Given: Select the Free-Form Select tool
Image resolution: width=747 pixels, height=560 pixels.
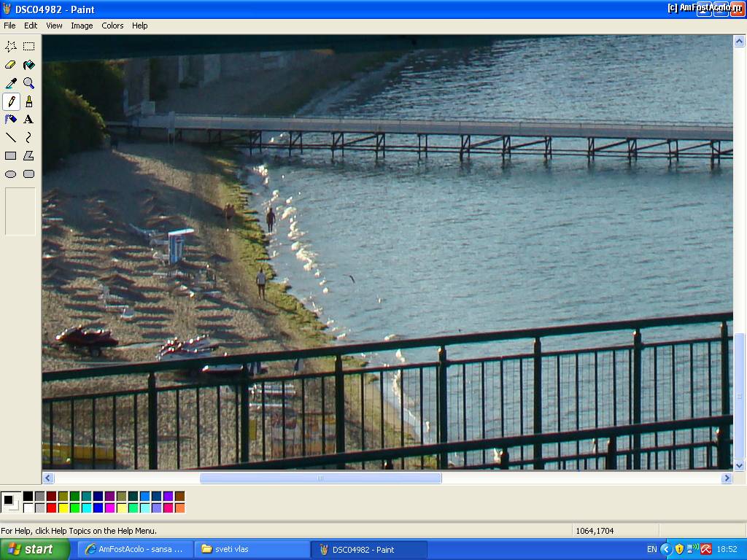Looking at the screenshot, I should (11, 46).
